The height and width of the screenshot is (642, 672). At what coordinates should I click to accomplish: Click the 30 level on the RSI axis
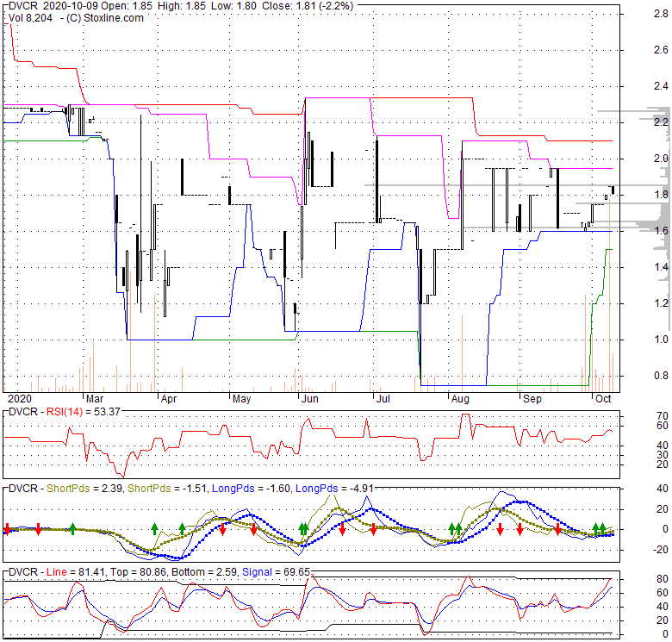pyautogui.click(x=663, y=455)
